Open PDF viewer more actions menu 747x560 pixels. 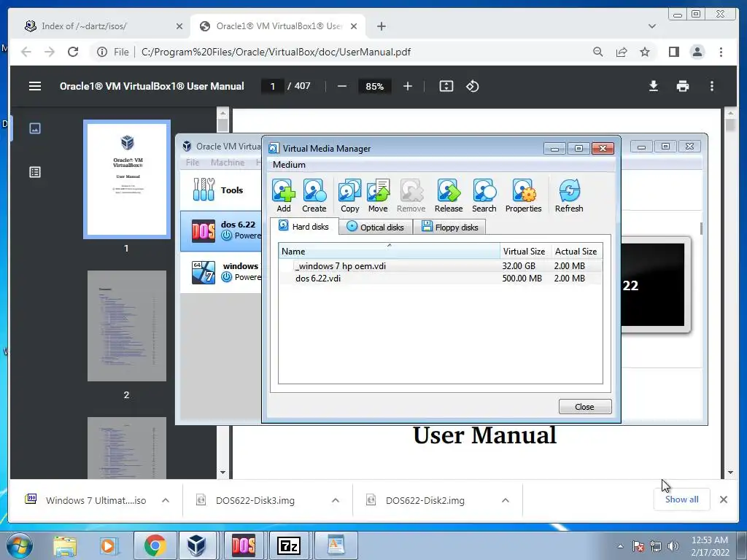(x=712, y=86)
